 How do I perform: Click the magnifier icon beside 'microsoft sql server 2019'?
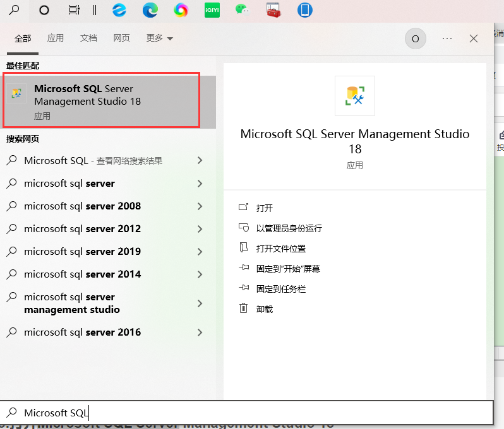11,252
